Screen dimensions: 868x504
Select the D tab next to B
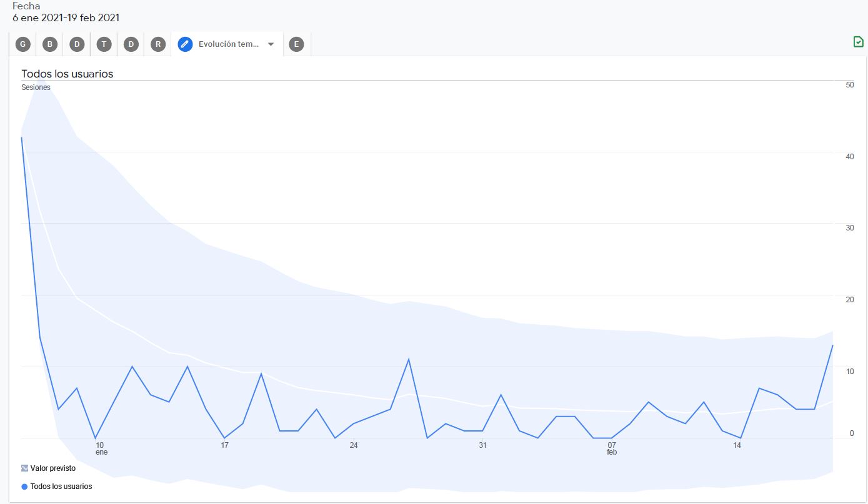point(77,44)
